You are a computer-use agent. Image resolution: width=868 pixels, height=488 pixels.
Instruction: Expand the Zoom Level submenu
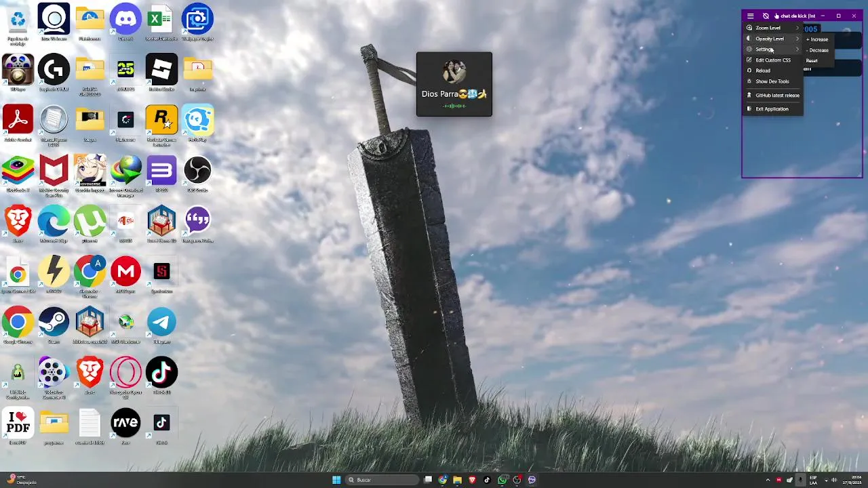(772, 28)
